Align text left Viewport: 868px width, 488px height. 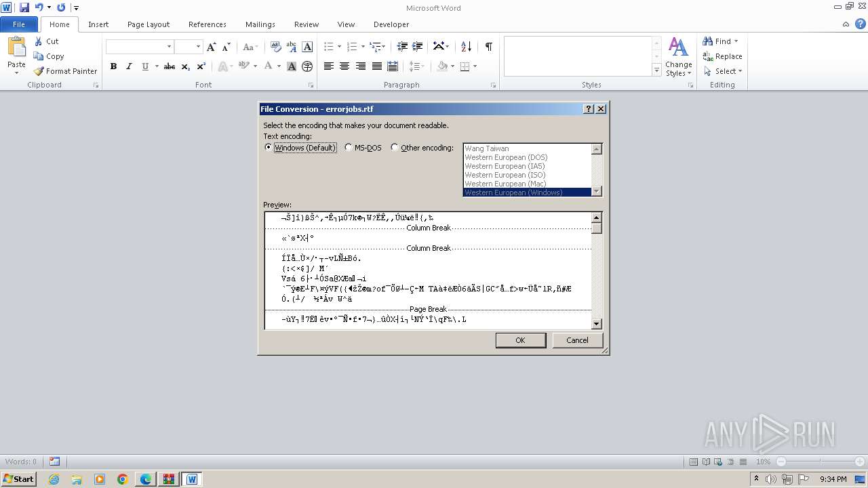coord(329,66)
